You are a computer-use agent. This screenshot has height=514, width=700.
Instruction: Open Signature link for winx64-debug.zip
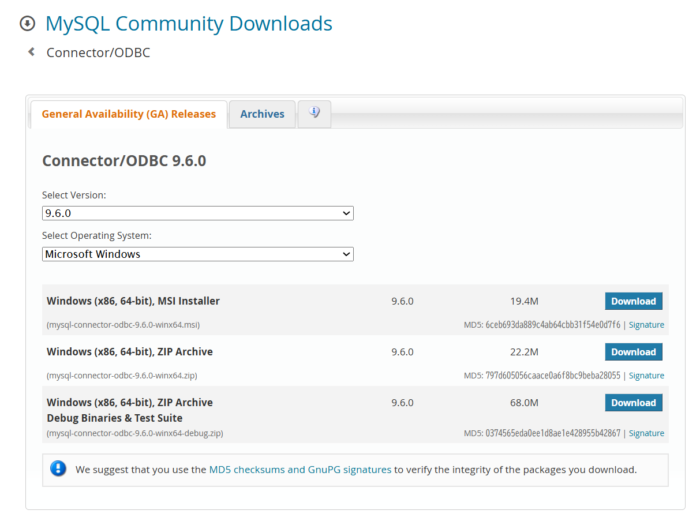tap(646, 434)
